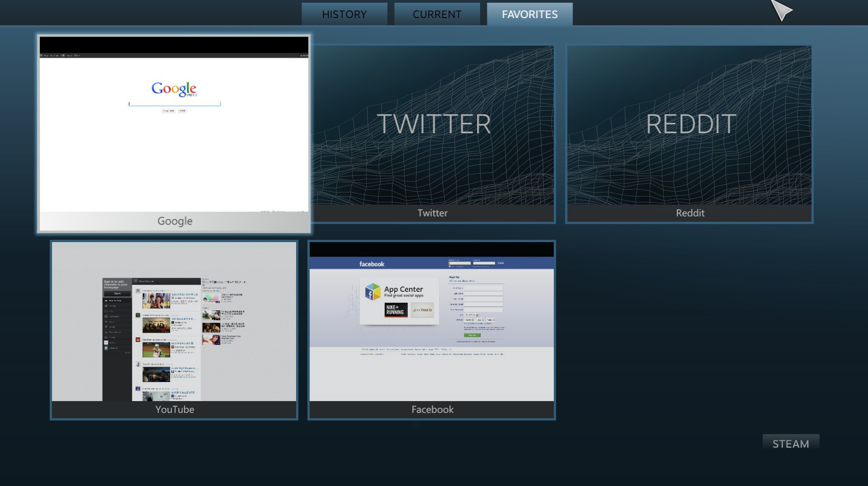This screenshot has width=868, height=486.
Task: Switch to the CURRENT tab
Action: click(437, 14)
